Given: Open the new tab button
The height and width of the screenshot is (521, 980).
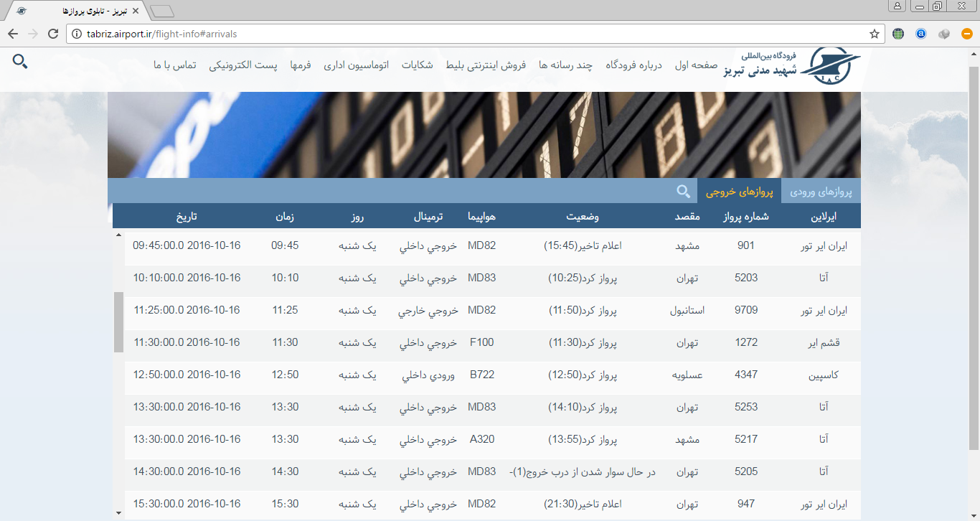Looking at the screenshot, I should point(163,11).
